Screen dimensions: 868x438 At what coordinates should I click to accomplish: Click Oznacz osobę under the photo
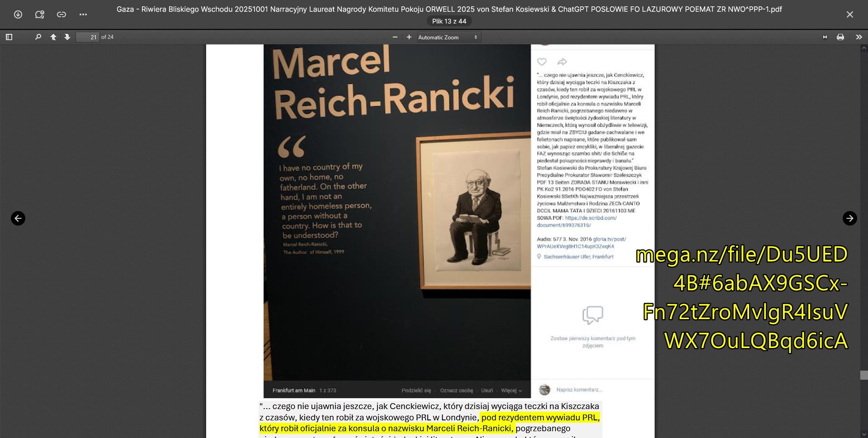coord(457,391)
